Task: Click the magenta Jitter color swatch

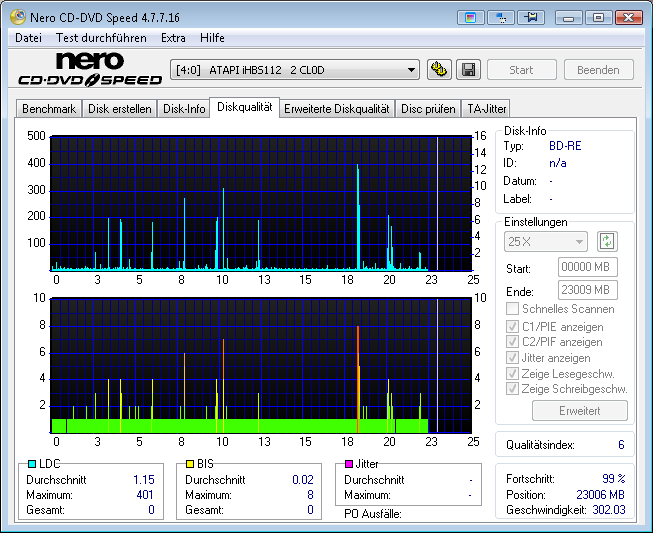Action: tap(349, 463)
